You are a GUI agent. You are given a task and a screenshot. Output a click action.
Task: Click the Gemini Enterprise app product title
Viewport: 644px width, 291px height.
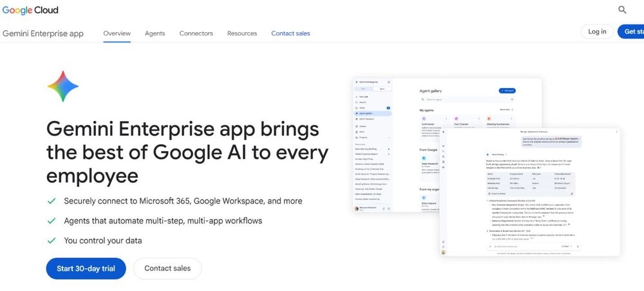(x=43, y=33)
